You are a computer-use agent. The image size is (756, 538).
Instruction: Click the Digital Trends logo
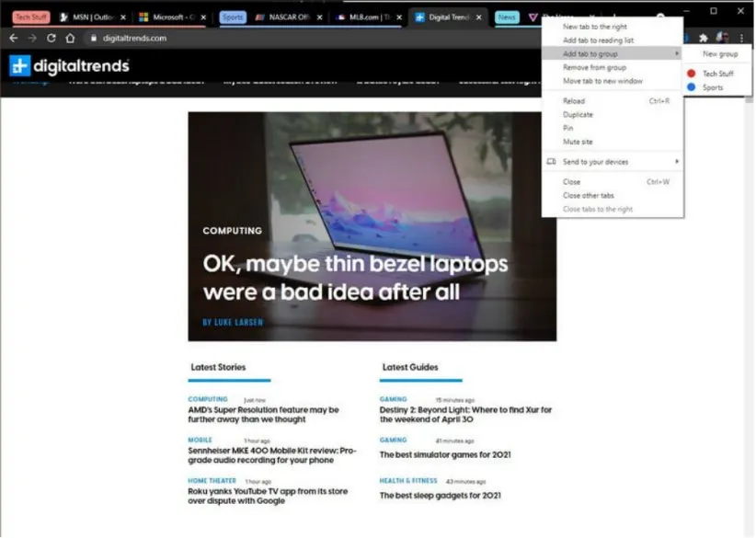[70, 65]
